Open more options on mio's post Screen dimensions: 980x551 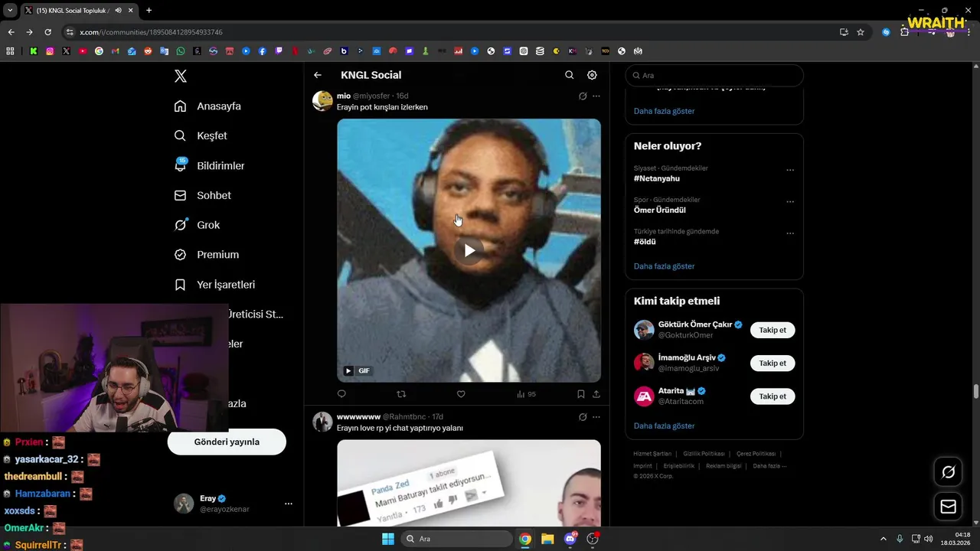[x=596, y=96]
